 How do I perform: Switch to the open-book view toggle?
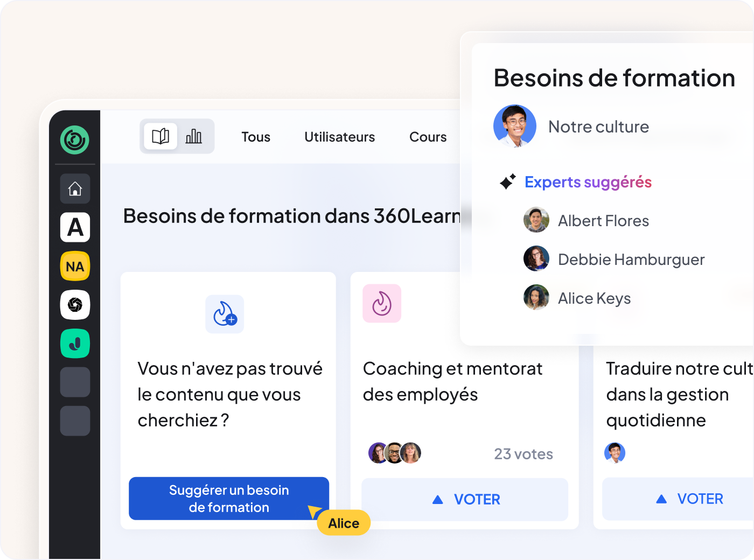click(x=160, y=136)
